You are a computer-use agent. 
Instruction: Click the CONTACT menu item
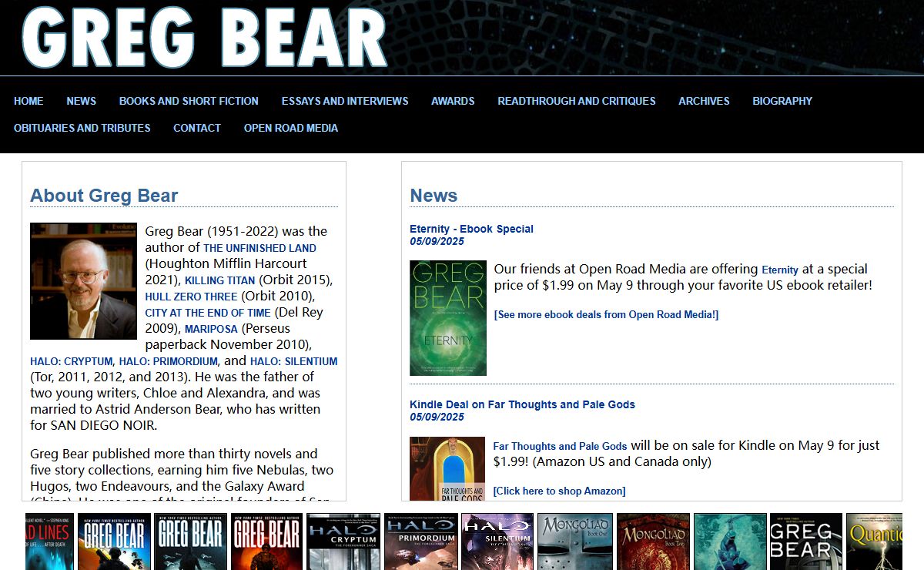pyautogui.click(x=197, y=128)
